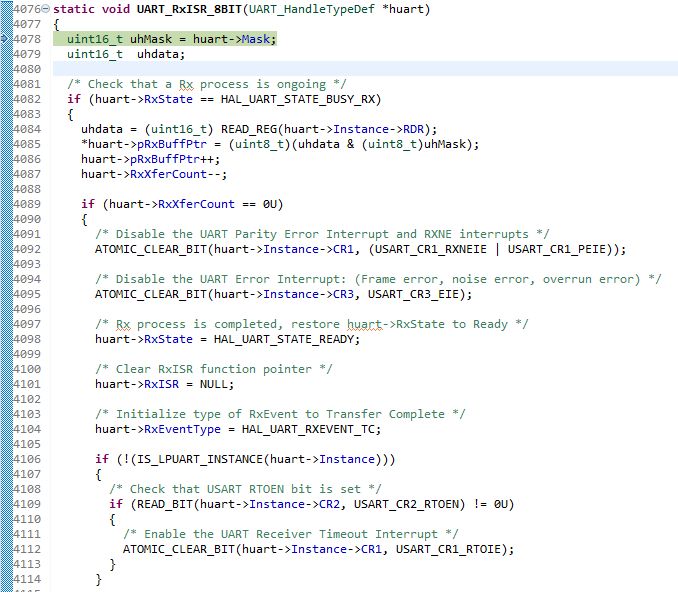Image resolution: width=678 pixels, height=592 pixels.
Task: Place cursor on highlighted 'uhMask = huart->Mask' line
Action: coord(165,39)
